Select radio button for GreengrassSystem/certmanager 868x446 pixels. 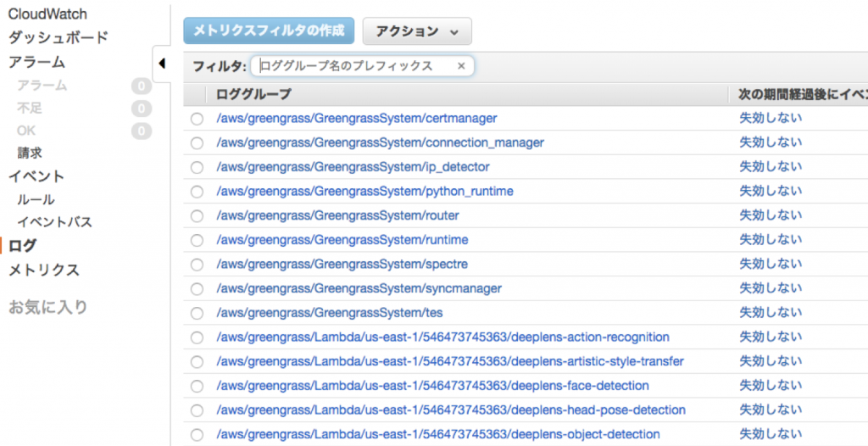[x=197, y=119]
